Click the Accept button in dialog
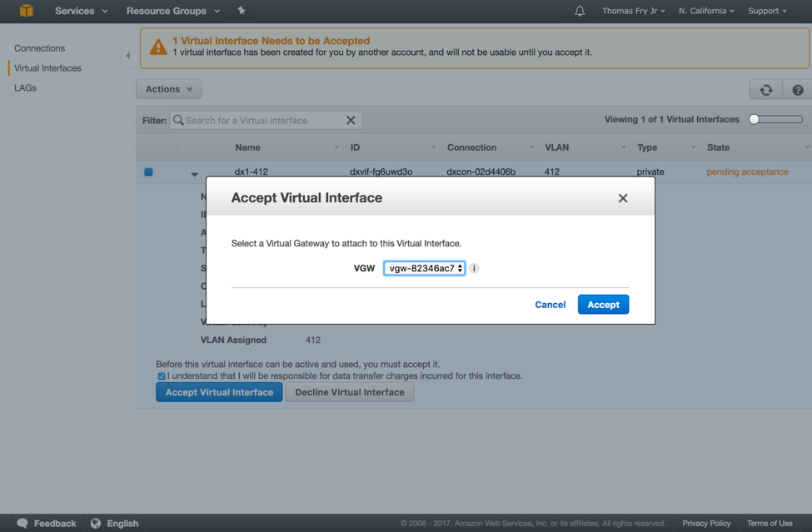This screenshot has width=812, height=532. tap(603, 305)
